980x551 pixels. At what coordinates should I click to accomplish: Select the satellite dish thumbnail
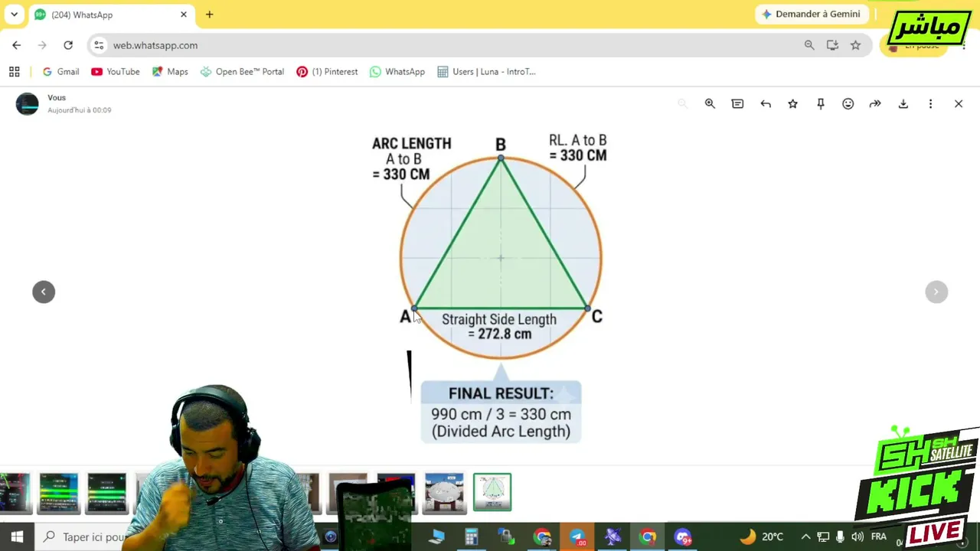[x=444, y=492]
